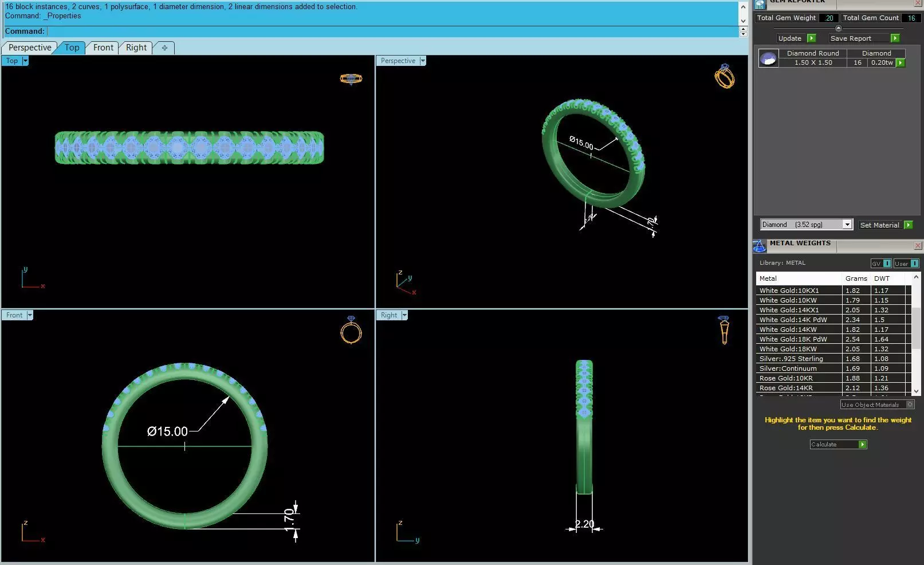Click the Calculate button
Image resolution: width=924 pixels, height=565 pixels.
(834, 445)
